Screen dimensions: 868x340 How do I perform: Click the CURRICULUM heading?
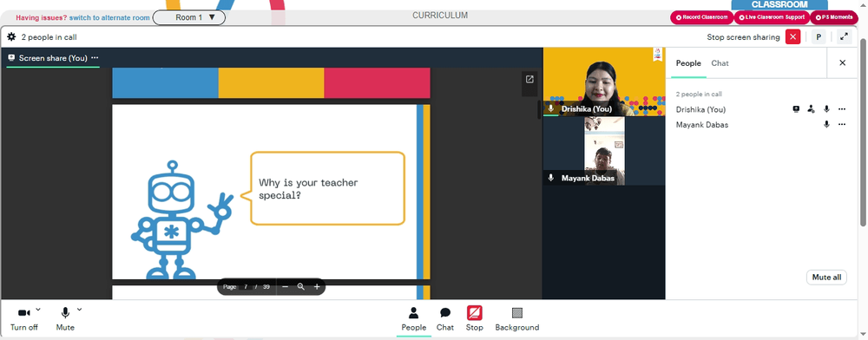[x=440, y=16]
